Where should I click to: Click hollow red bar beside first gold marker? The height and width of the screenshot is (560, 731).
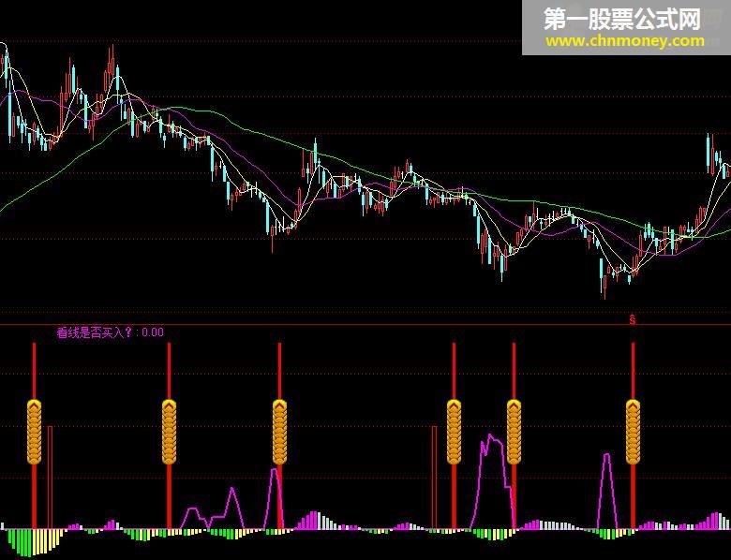coord(50,477)
